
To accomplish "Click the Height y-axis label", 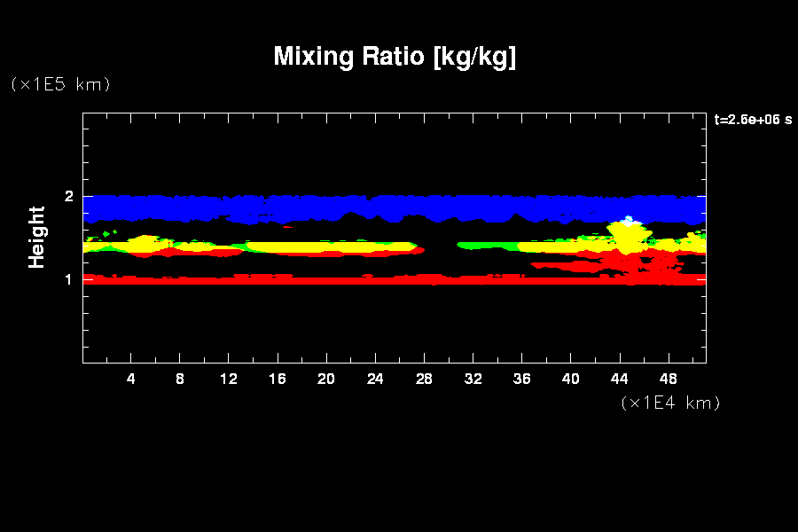I will pyautogui.click(x=37, y=237).
